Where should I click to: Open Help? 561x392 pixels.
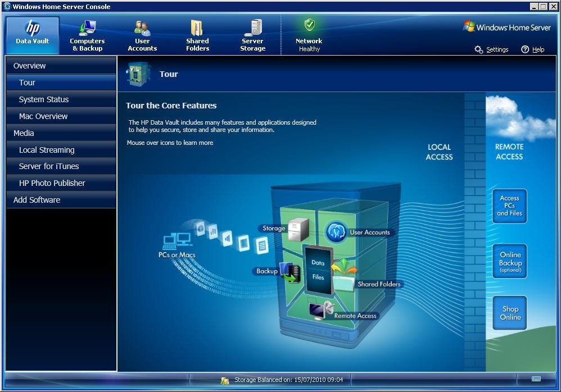click(533, 49)
